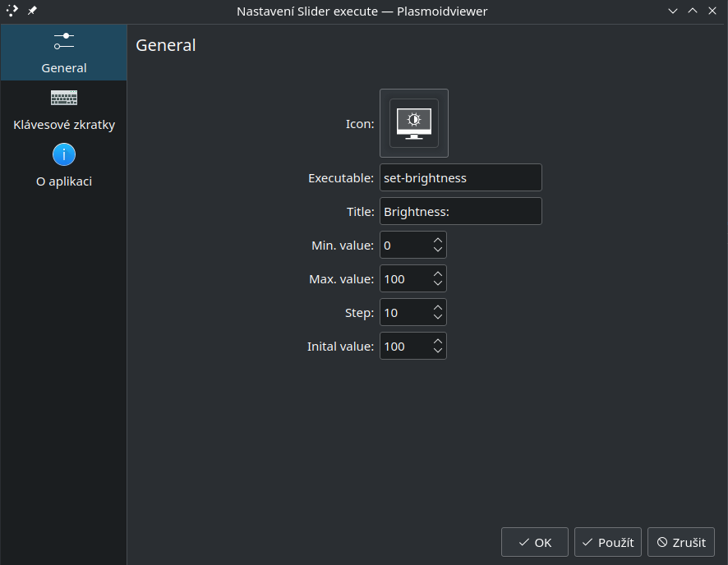Viewport: 728px width, 565px height.
Task: Open the window menu icon in title bar
Action: point(12,10)
